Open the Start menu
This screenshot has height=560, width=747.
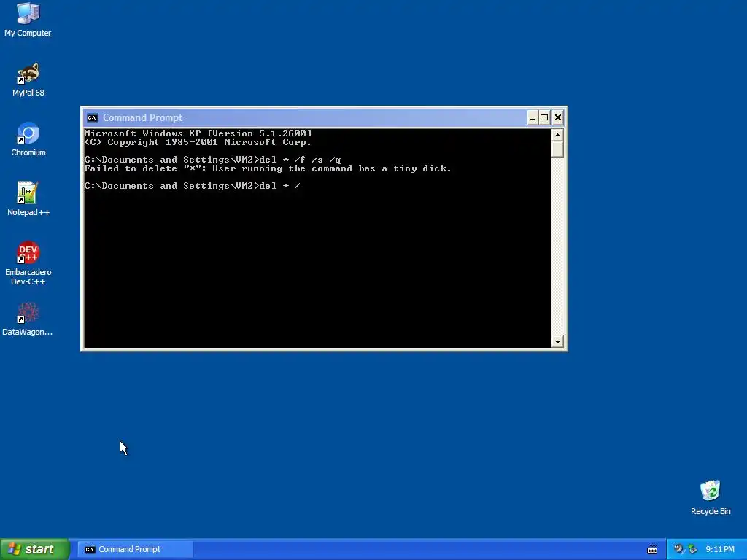34,549
